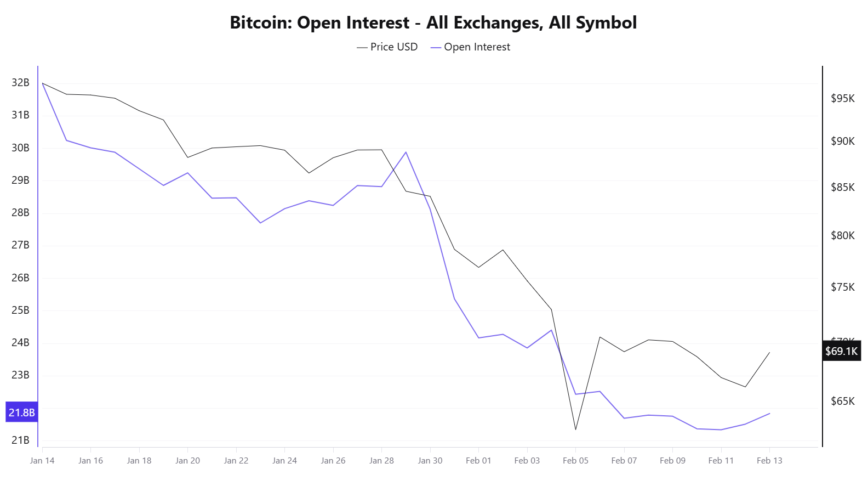Click the $95K right axis tick label
The height and width of the screenshot is (486, 868).
pyautogui.click(x=843, y=99)
